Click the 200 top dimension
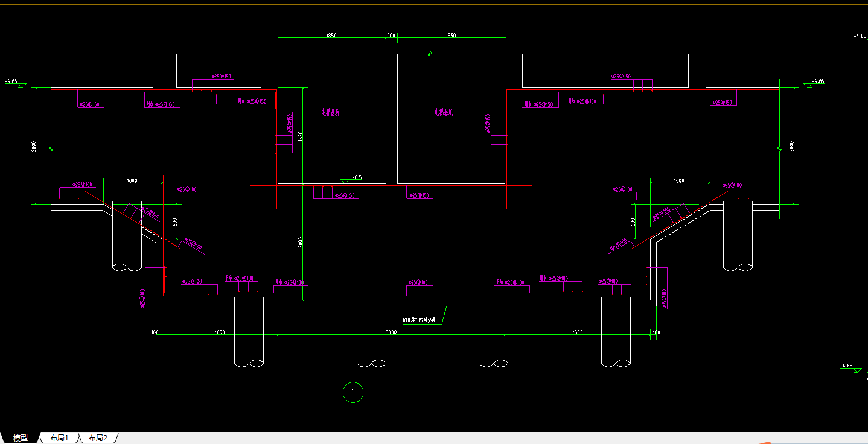This screenshot has height=444, width=868. 391,36
